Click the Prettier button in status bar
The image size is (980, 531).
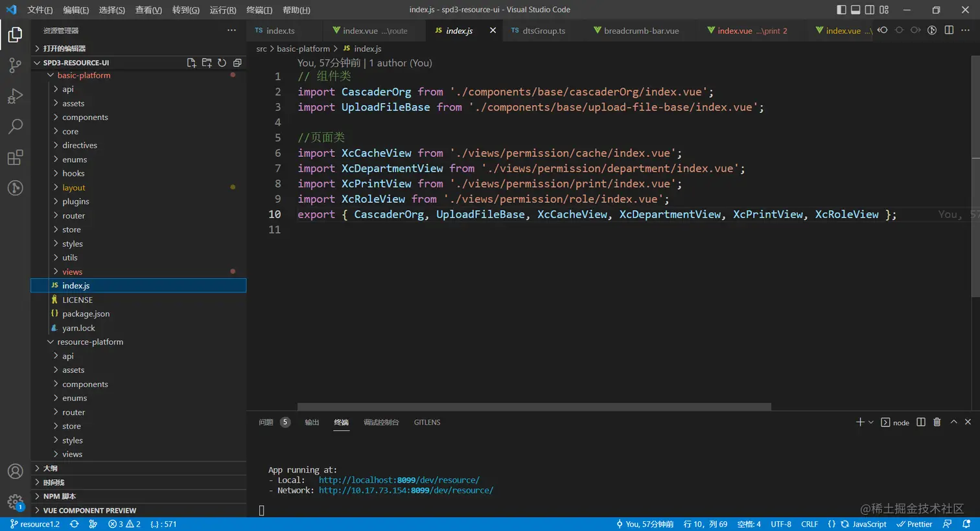914,524
